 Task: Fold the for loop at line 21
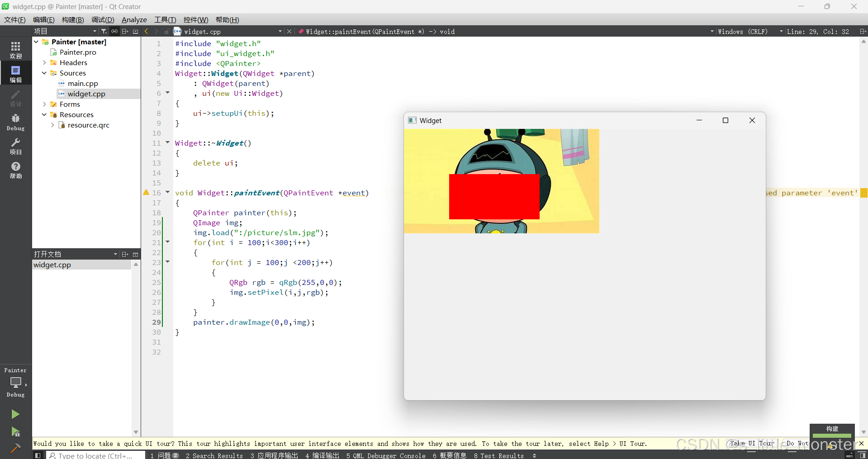coord(167,242)
